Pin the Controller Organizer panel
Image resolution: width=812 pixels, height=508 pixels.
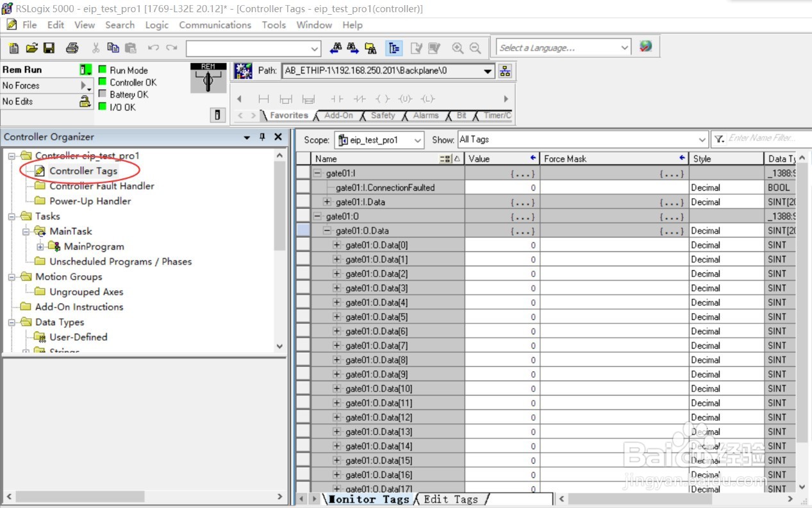(262, 137)
